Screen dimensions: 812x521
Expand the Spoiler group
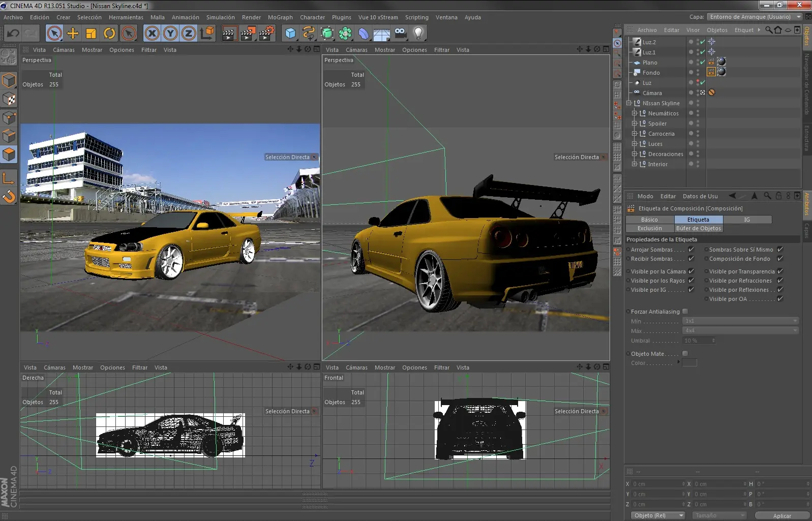(634, 123)
